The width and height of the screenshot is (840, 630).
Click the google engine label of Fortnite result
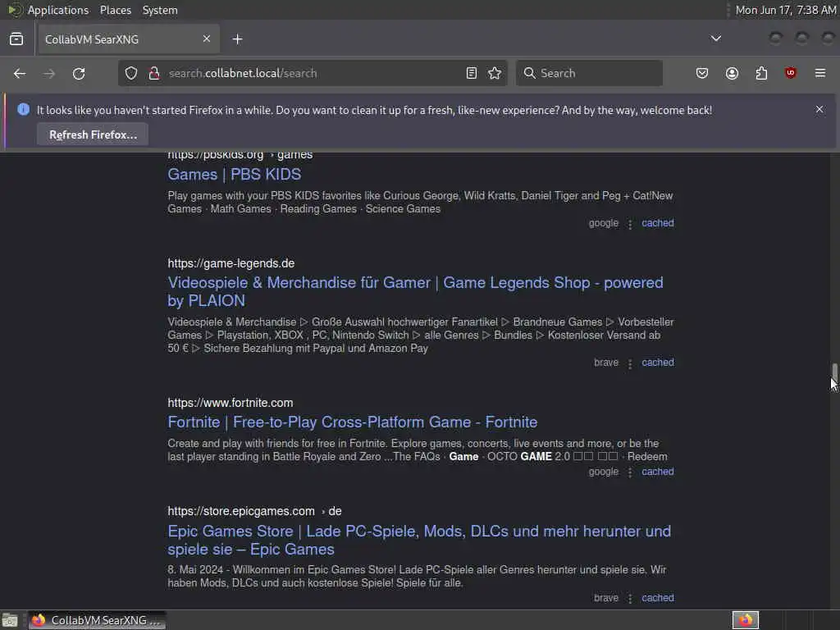pyautogui.click(x=603, y=472)
